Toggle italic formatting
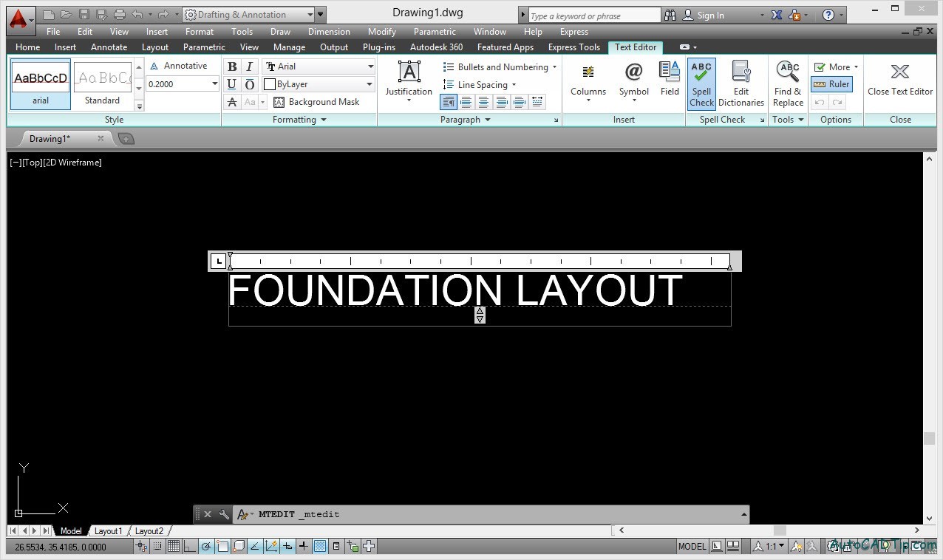The image size is (943, 560). (x=250, y=66)
